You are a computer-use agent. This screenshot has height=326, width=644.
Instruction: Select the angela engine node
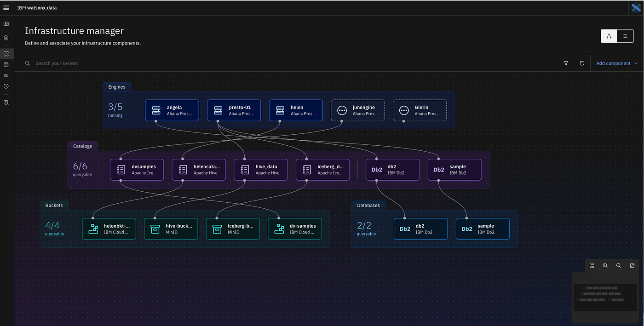point(172,110)
